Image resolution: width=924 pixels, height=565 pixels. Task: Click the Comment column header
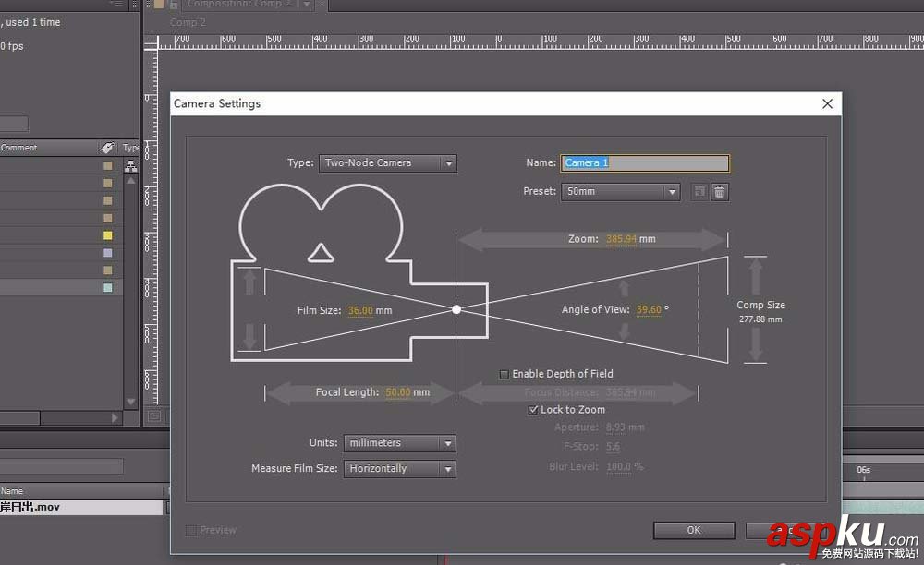[18, 148]
